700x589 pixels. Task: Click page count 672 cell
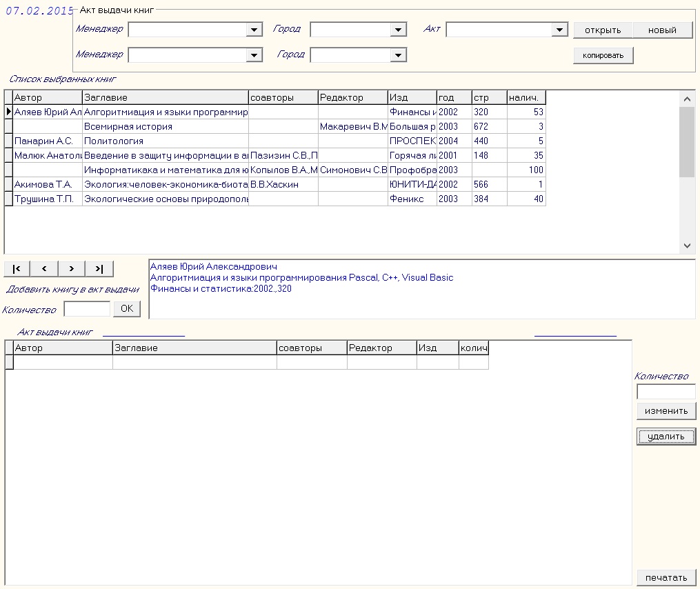click(x=489, y=126)
